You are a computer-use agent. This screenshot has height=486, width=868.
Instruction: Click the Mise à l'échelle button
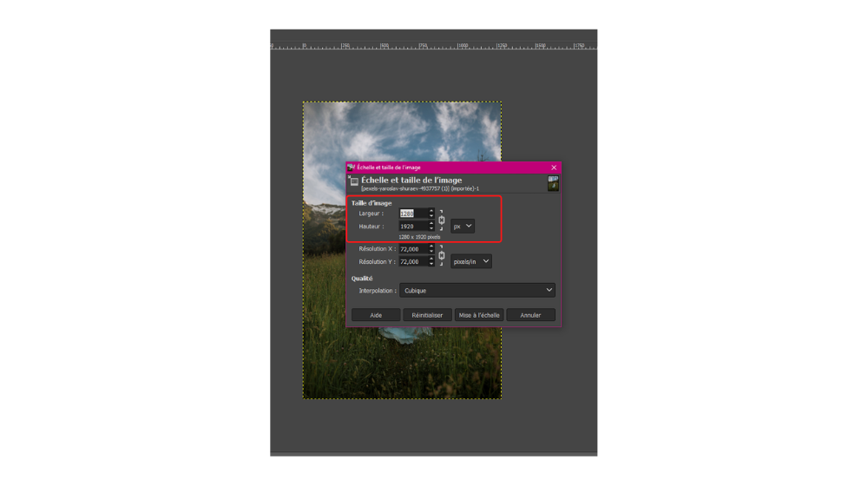tap(479, 315)
